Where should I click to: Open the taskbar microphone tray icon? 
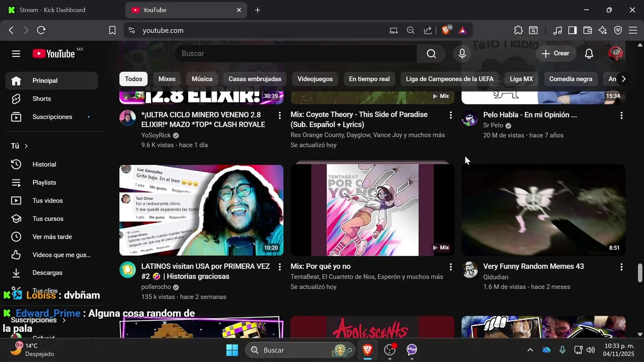(562, 350)
